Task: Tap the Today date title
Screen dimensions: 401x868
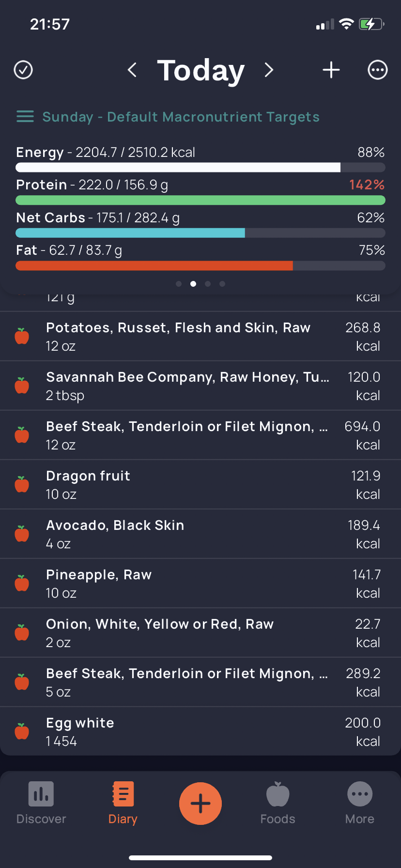Action: pos(201,70)
